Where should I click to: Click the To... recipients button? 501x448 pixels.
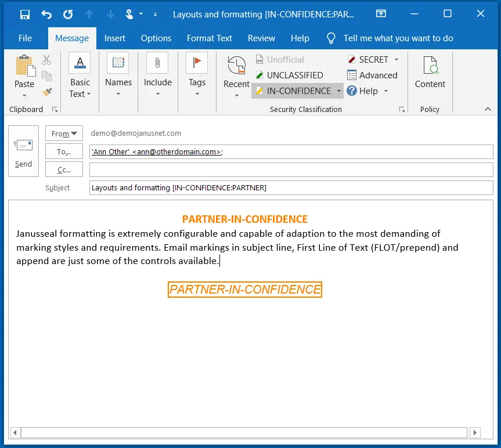pos(64,151)
